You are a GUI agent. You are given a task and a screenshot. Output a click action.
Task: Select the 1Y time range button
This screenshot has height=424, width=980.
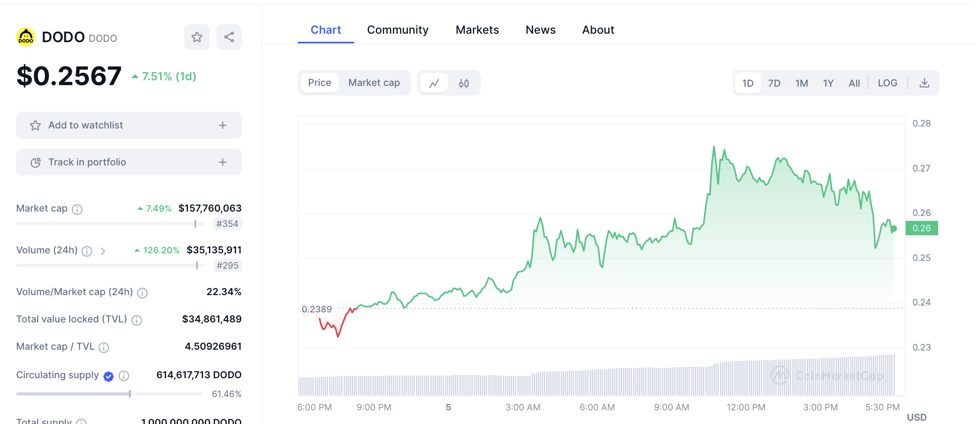click(x=828, y=83)
